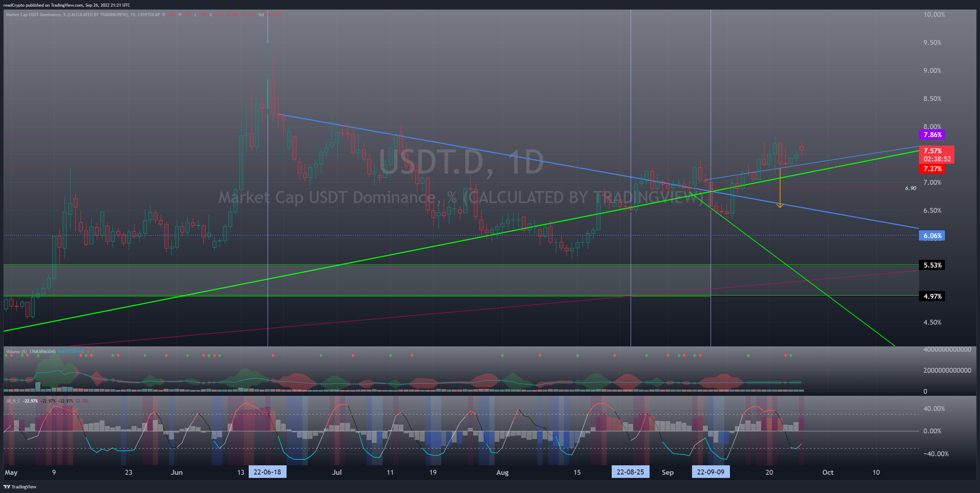
Task: Click 'Oct' on the time axis
Action: click(x=828, y=472)
